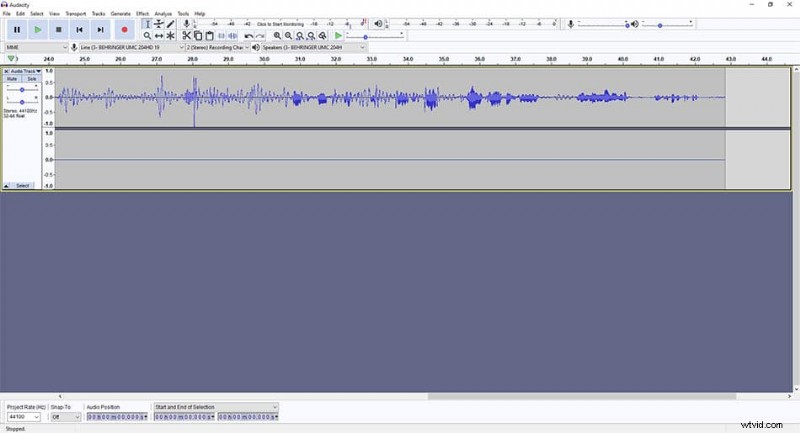Fit whole project in window

(311, 36)
